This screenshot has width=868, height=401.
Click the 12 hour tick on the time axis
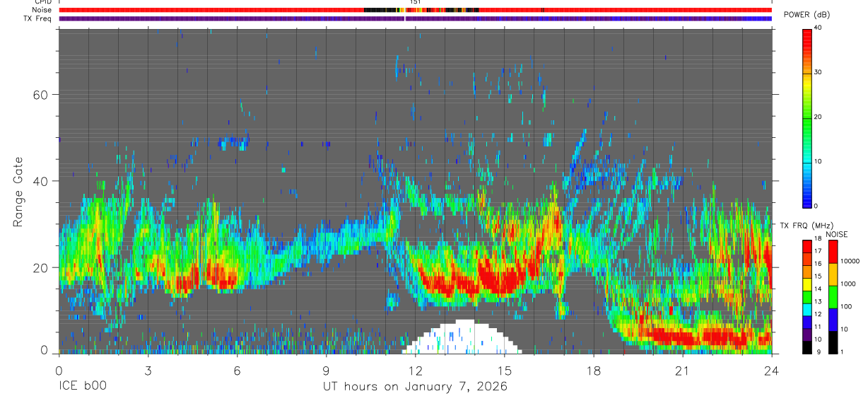415,371
